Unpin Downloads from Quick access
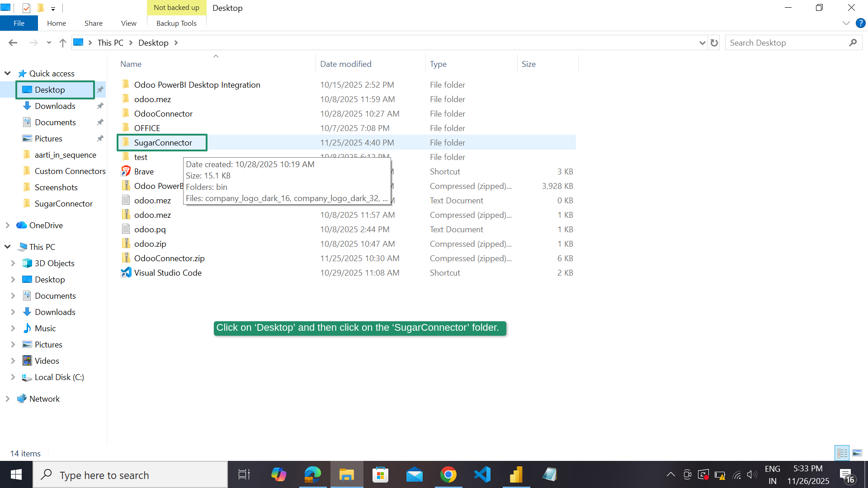This screenshot has height=488, width=868. pos(100,106)
